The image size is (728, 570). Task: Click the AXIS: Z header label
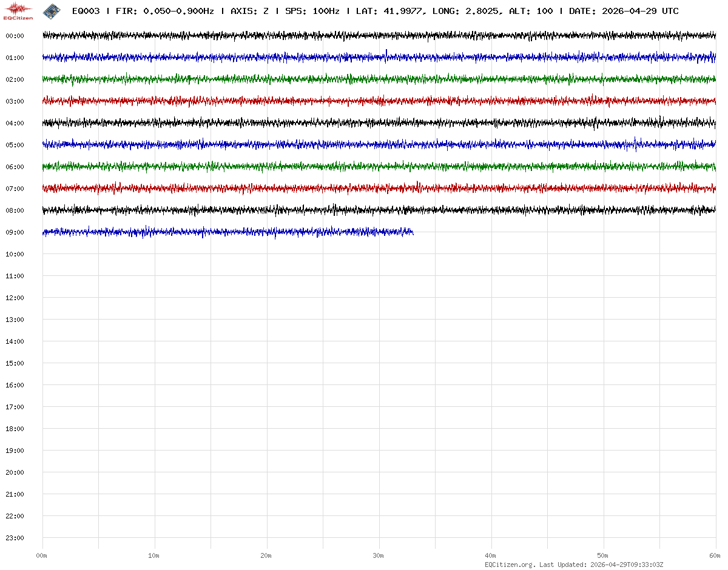pyautogui.click(x=249, y=12)
